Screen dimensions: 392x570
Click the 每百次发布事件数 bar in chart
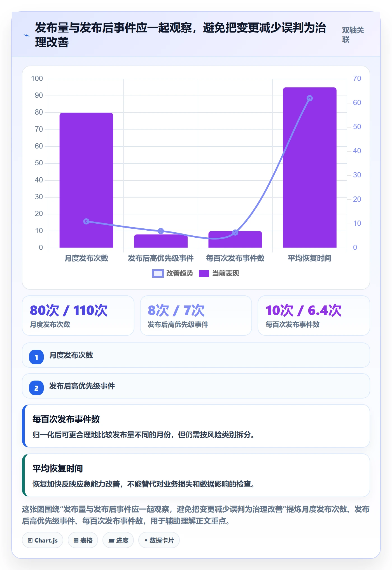(x=235, y=239)
